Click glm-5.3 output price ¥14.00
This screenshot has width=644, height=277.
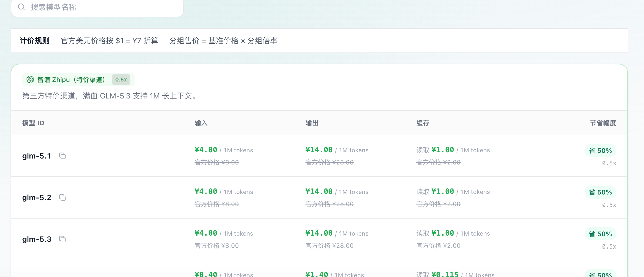click(x=319, y=233)
